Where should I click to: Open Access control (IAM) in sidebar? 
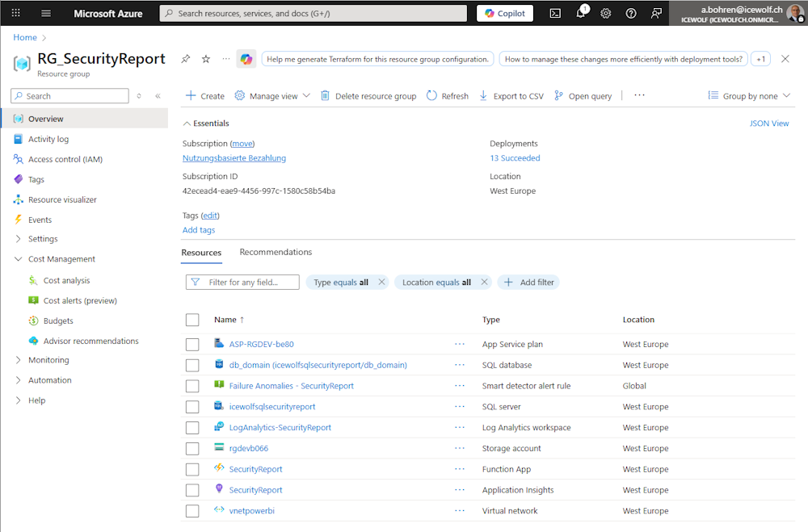click(65, 160)
